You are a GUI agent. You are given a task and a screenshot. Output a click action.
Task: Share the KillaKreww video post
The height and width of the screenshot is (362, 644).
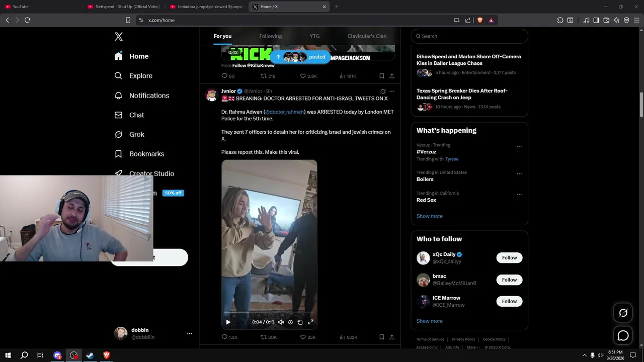(392, 76)
